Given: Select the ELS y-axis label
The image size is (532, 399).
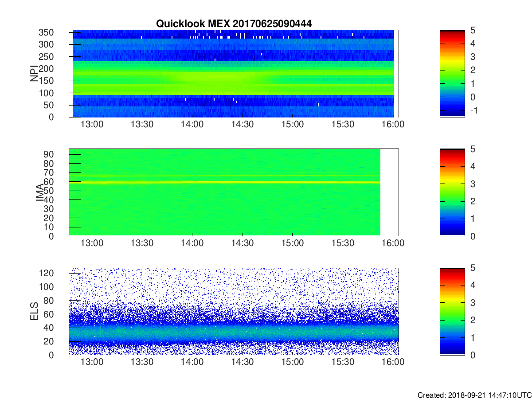Looking at the screenshot, I should pos(35,311).
